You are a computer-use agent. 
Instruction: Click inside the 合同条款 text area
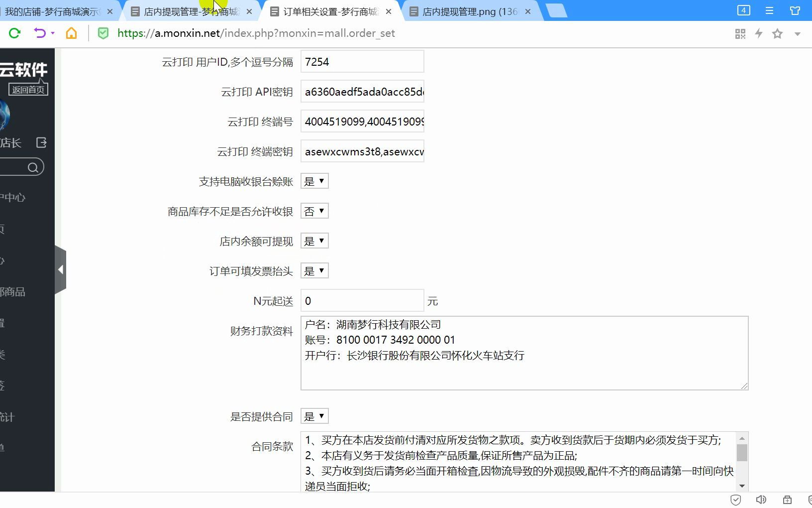pyautogui.click(x=518, y=462)
